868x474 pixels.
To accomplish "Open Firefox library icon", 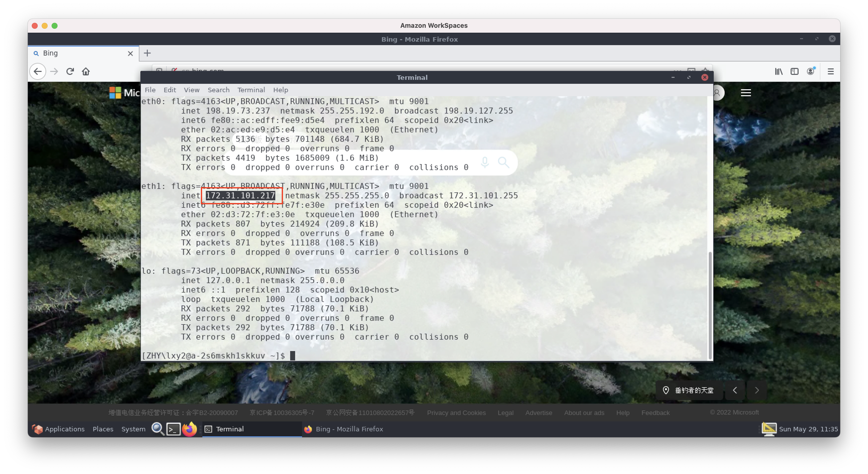I will [x=778, y=71].
